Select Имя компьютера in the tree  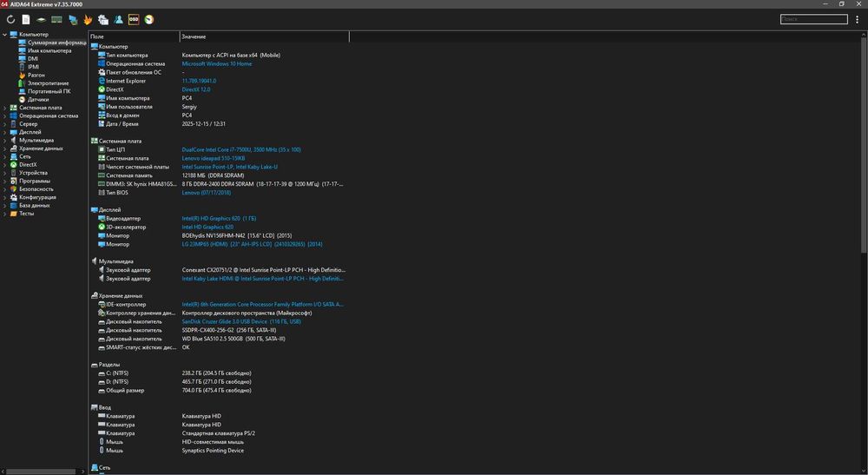coord(49,50)
